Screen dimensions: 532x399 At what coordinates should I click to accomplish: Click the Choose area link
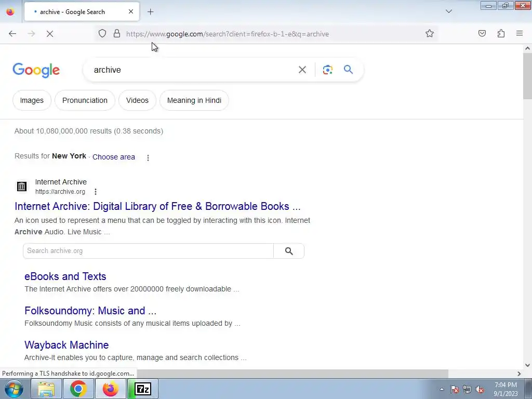(x=114, y=157)
